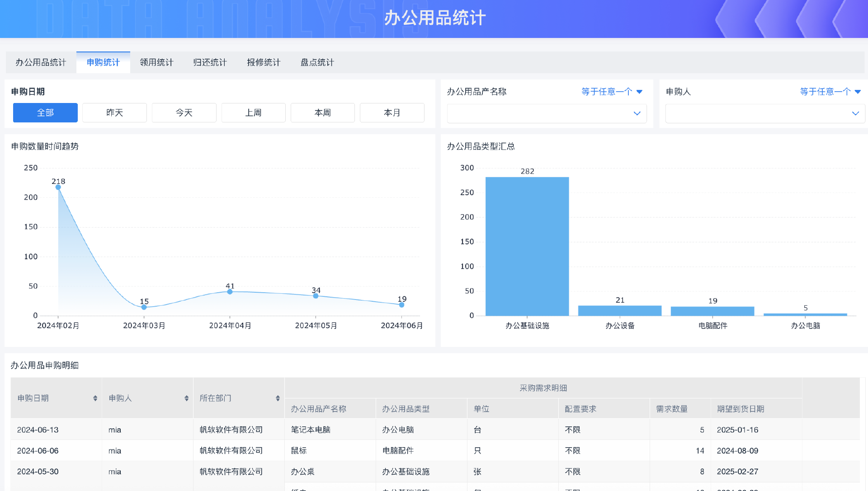Select 本周 date filter
The image size is (868, 491).
322,112
